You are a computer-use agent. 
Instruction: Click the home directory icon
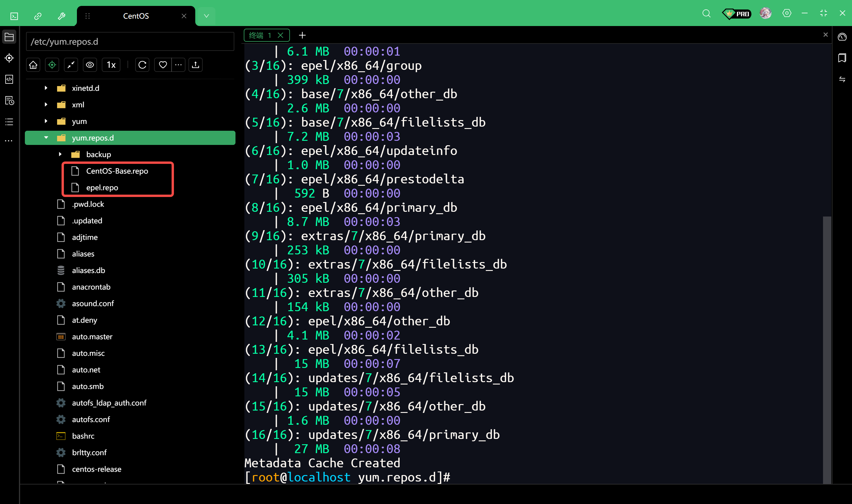pos(33,65)
